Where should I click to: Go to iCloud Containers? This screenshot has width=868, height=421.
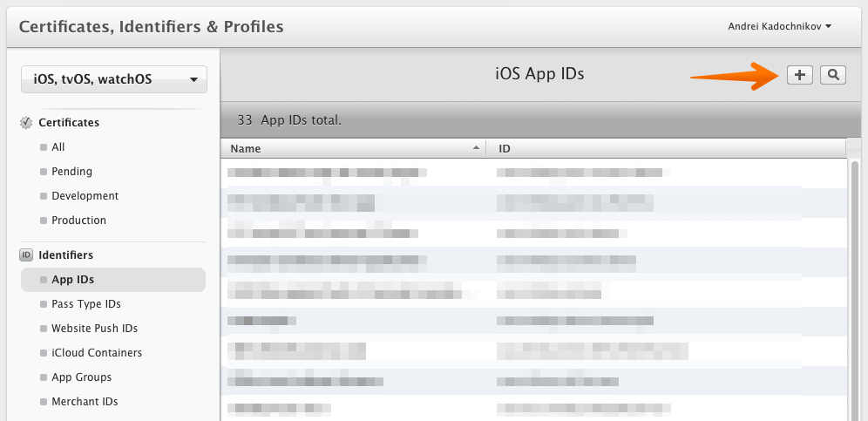[96, 353]
